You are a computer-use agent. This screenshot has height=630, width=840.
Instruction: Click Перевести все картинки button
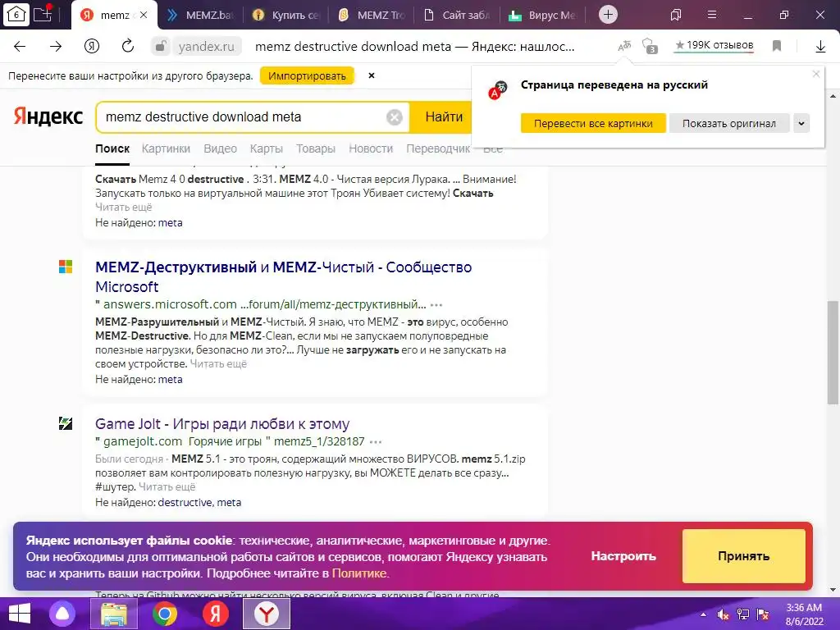(593, 123)
